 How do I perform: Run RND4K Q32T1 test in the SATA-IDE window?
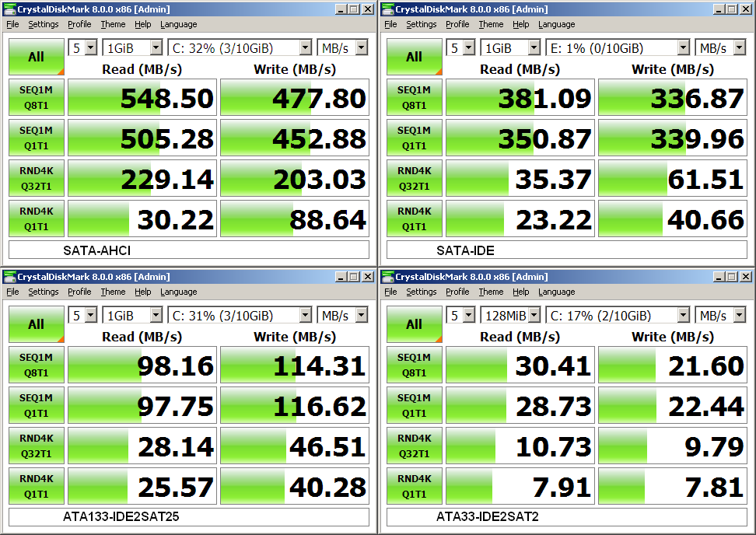414,178
